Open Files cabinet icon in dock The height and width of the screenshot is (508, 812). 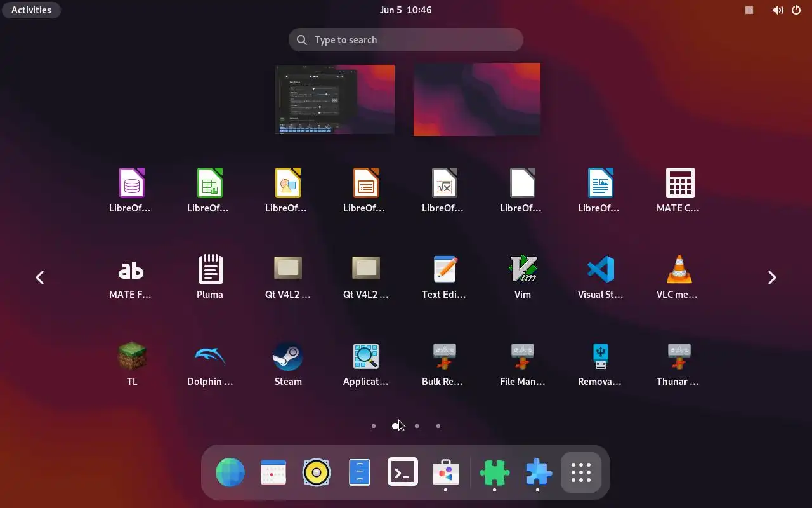pyautogui.click(x=360, y=472)
